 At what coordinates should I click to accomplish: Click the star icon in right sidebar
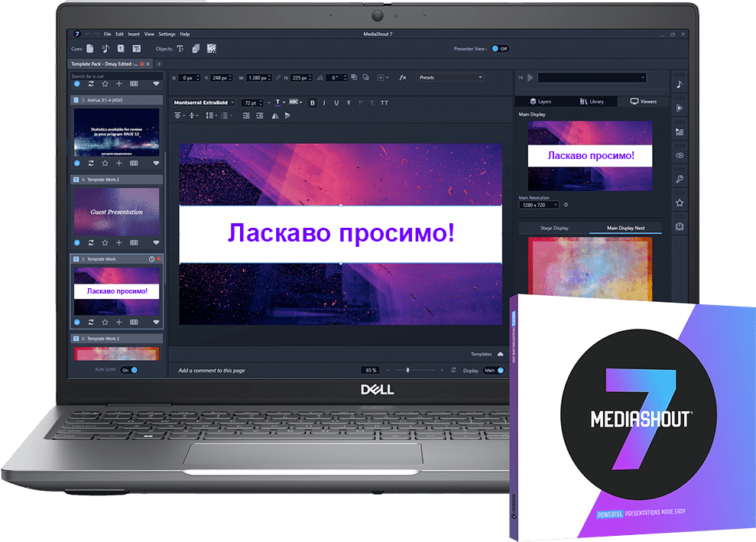tap(680, 203)
